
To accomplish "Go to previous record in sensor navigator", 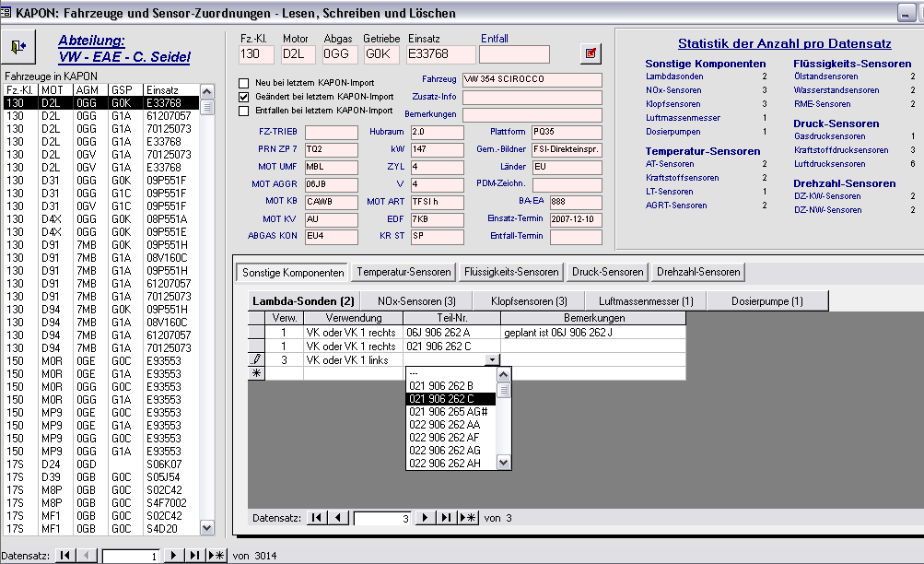I will (338, 518).
